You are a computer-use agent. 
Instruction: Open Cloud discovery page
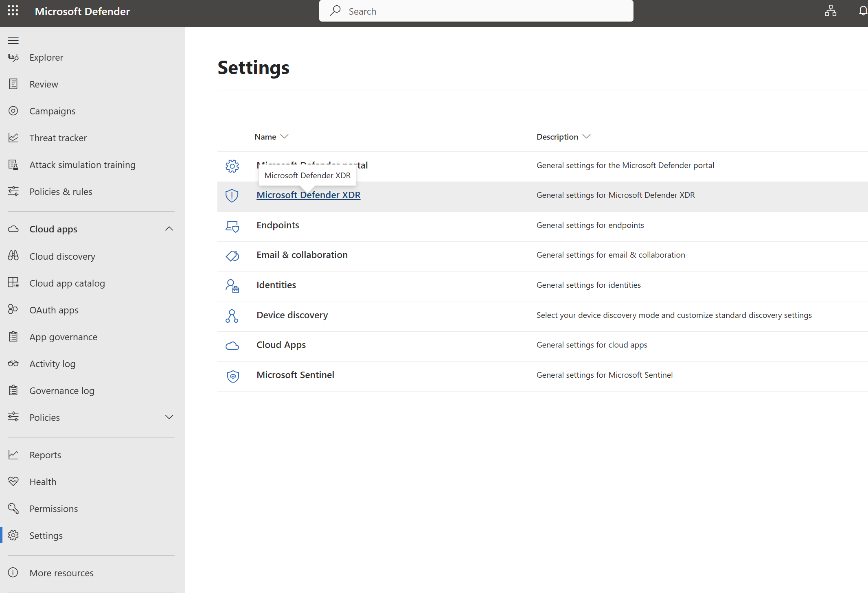[62, 256]
